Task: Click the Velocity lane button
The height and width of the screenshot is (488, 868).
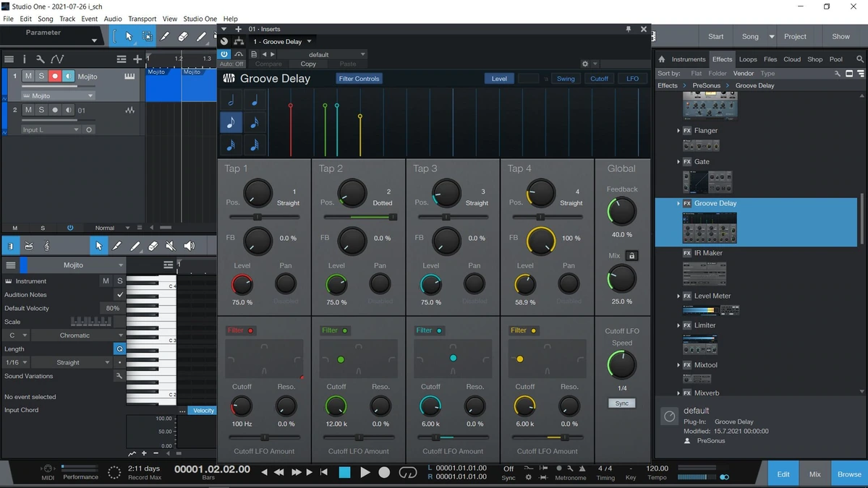Action: [x=203, y=411]
